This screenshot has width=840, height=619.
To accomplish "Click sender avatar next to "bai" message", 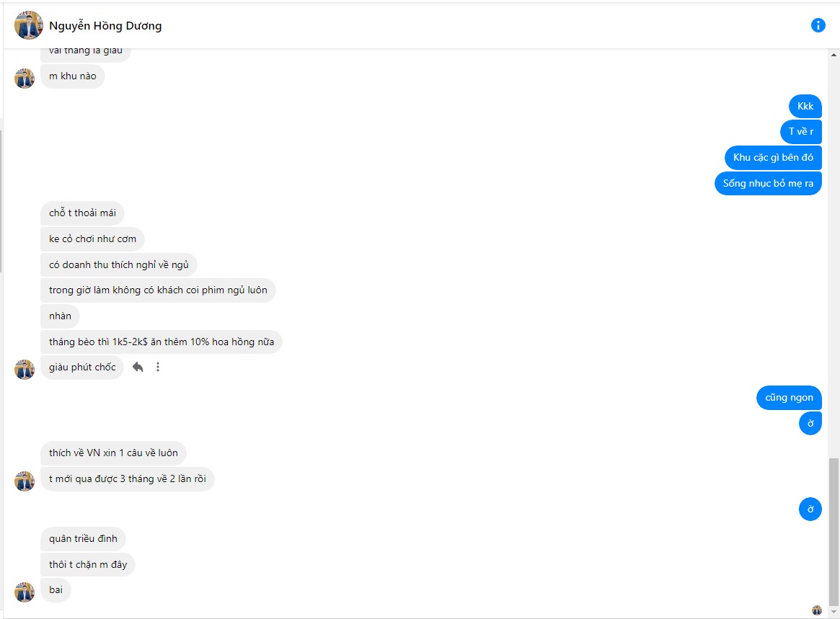I will pos(25,592).
